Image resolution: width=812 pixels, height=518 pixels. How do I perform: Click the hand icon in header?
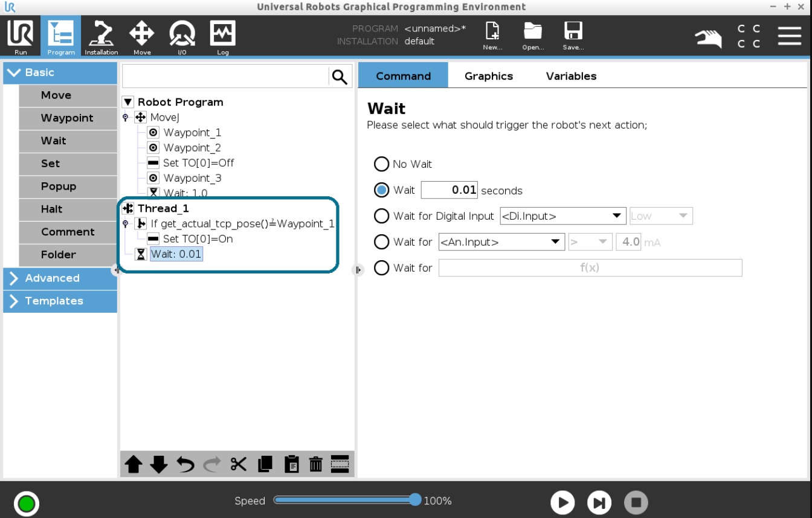pyautogui.click(x=708, y=37)
